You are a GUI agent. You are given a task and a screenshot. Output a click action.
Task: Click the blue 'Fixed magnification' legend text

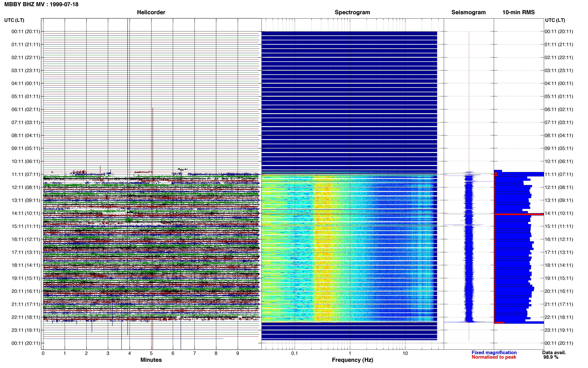pos(494,353)
